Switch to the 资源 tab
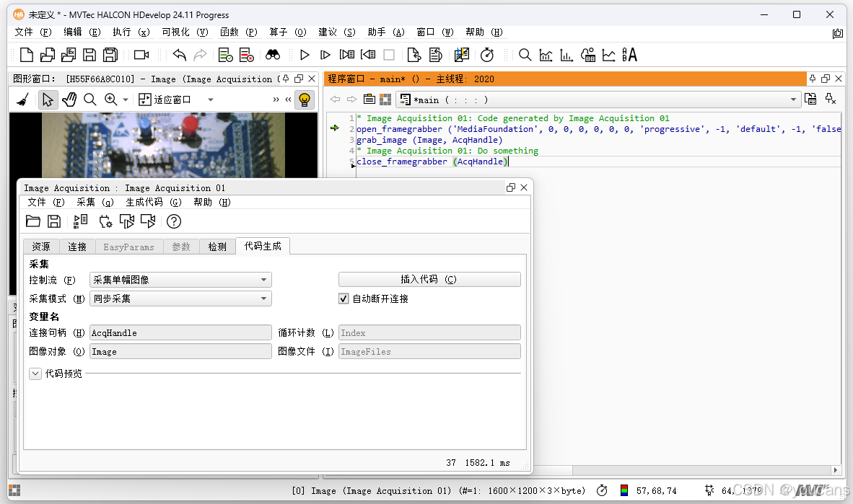Screen dimensions: 853x504 click(41, 247)
